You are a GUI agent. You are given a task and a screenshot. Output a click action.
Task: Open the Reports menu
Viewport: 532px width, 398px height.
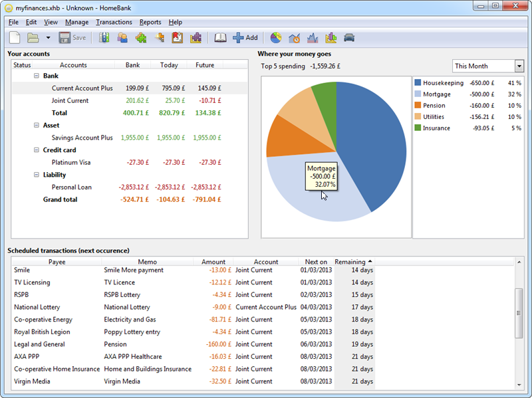(150, 22)
